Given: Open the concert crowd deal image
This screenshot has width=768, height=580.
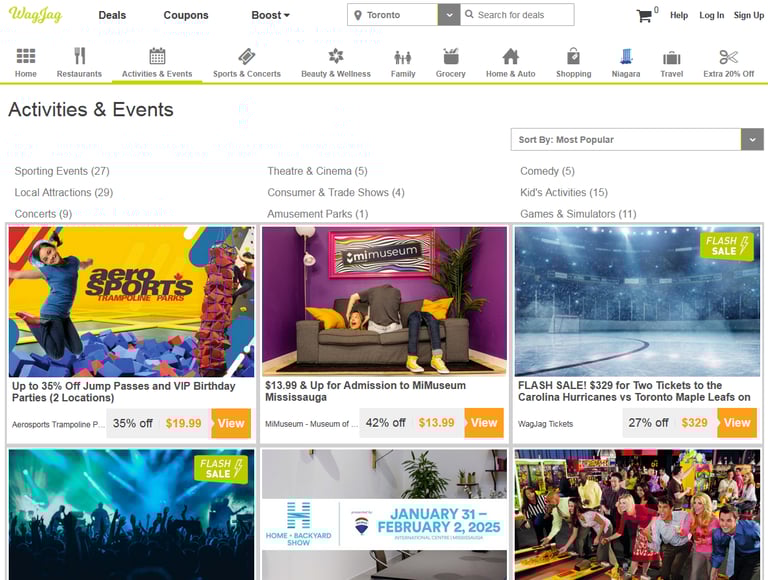Looking at the screenshot, I should point(131,514).
